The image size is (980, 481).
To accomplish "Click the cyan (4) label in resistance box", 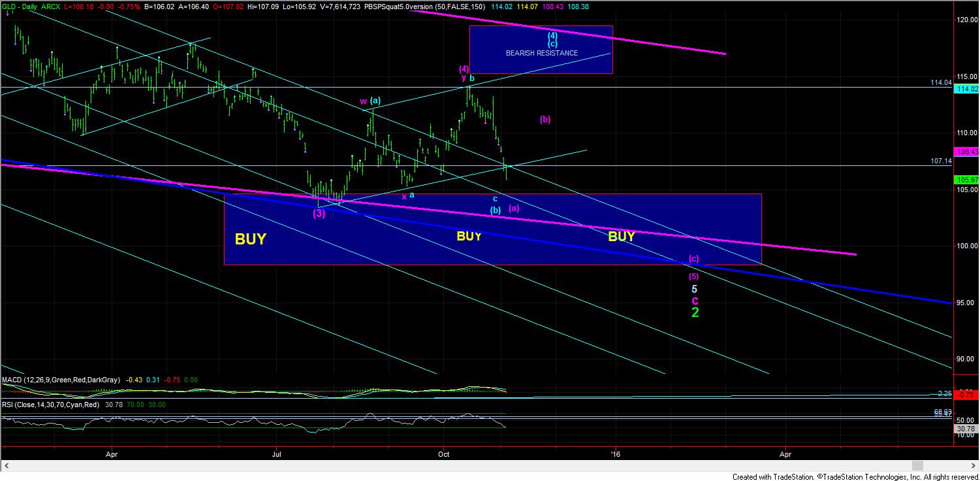I will [552, 35].
